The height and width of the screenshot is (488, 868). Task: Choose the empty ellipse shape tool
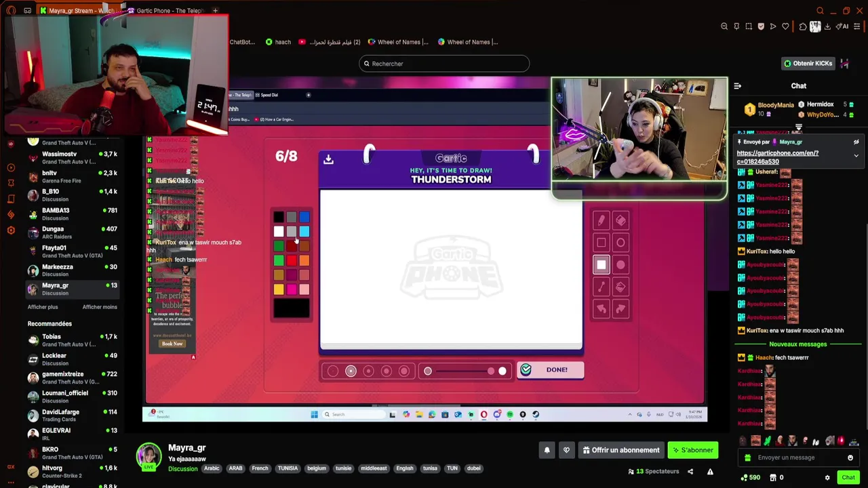pyautogui.click(x=620, y=242)
